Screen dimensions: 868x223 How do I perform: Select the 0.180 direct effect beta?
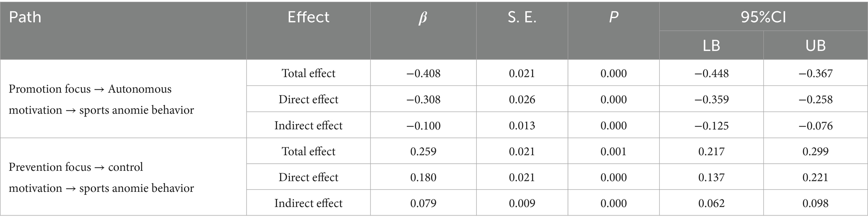click(423, 177)
